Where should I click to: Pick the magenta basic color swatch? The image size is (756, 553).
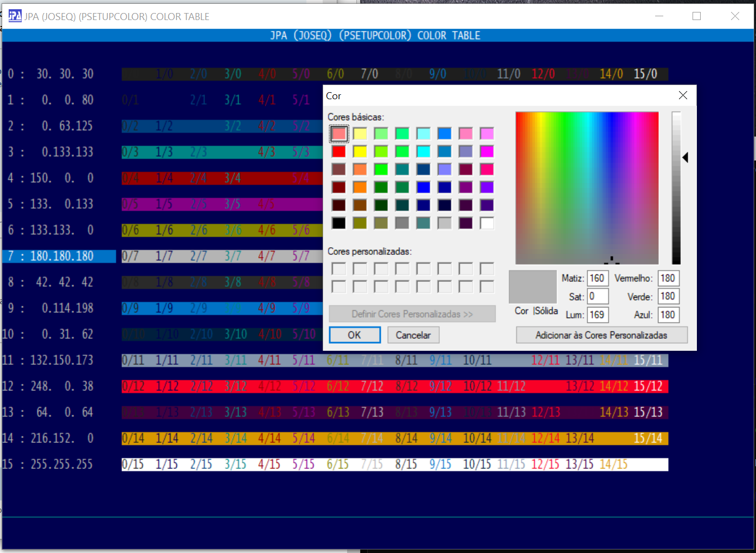pos(486,152)
